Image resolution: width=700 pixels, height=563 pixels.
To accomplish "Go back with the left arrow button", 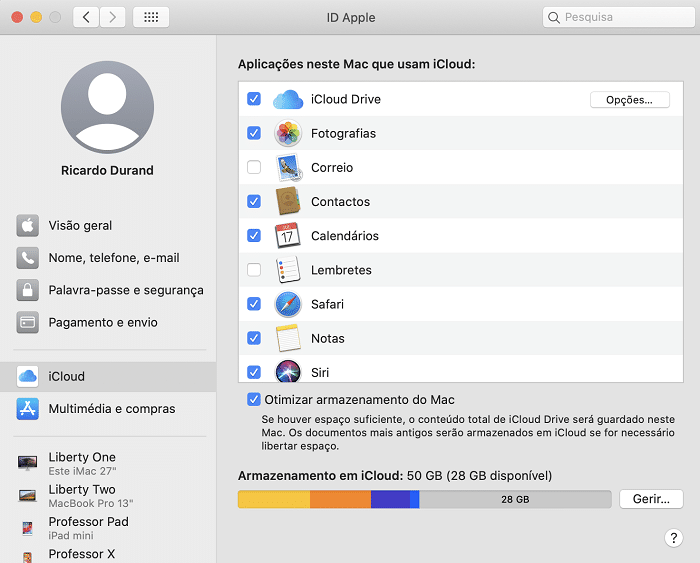I will 86,17.
